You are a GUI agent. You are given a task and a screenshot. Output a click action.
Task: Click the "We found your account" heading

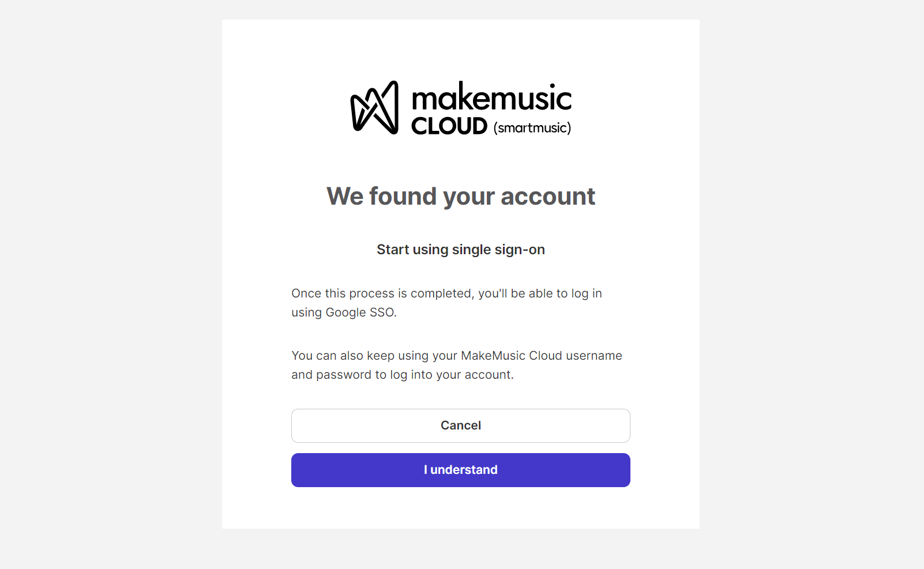pyautogui.click(x=460, y=197)
